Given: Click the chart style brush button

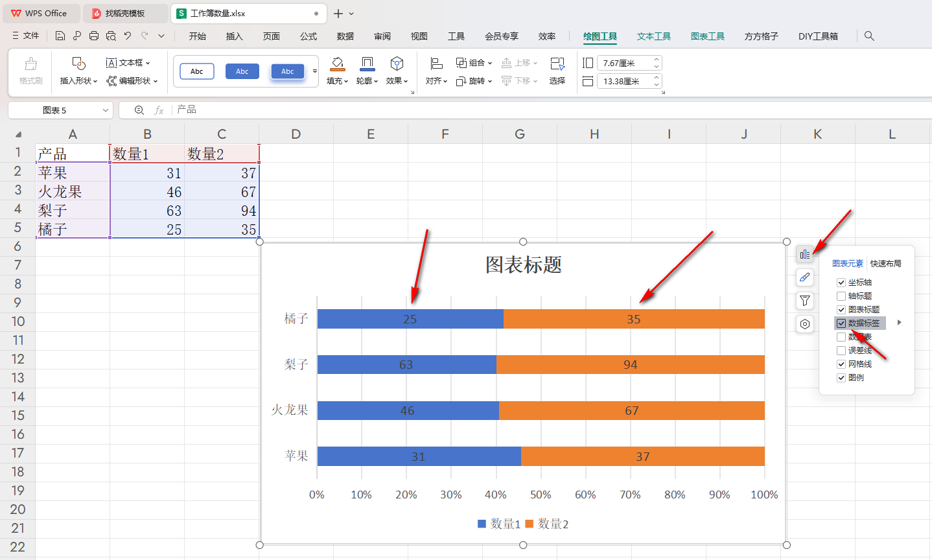Looking at the screenshot, I should click(x=805, y=277).
